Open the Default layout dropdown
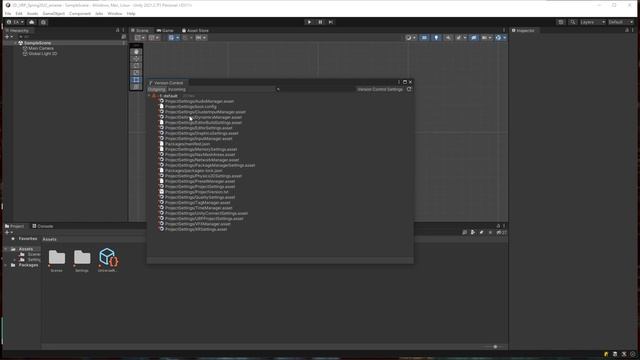This screenshot has width=640, height=360. [x=621, y=22]
